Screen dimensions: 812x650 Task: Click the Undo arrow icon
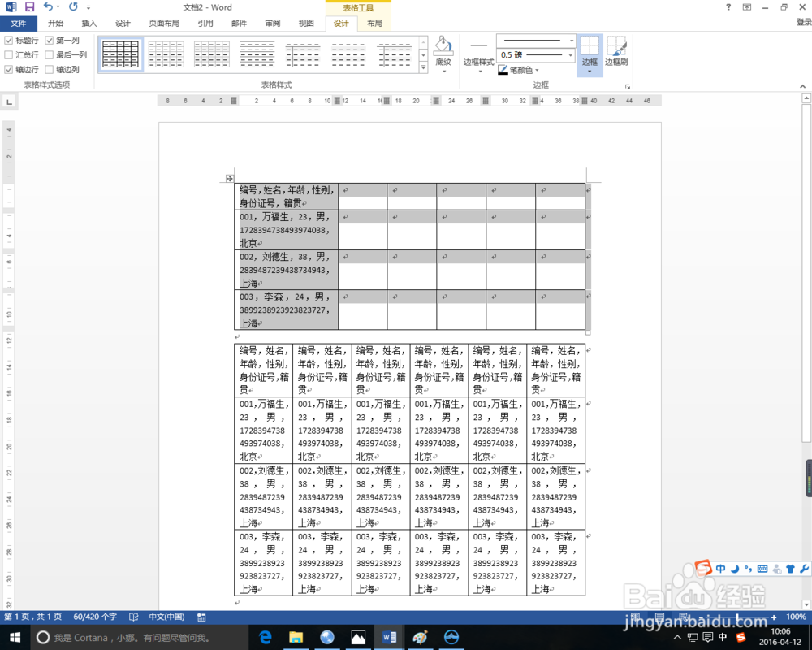[x=48, y=6]
